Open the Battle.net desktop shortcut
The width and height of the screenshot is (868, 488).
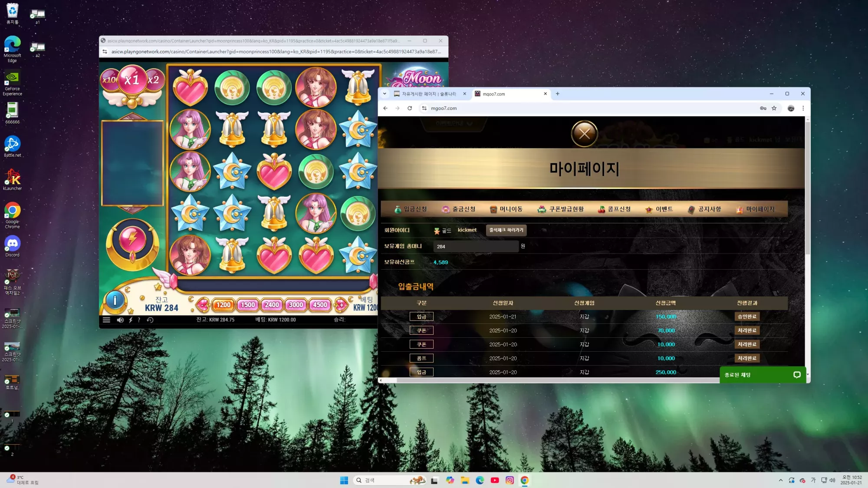13,146
